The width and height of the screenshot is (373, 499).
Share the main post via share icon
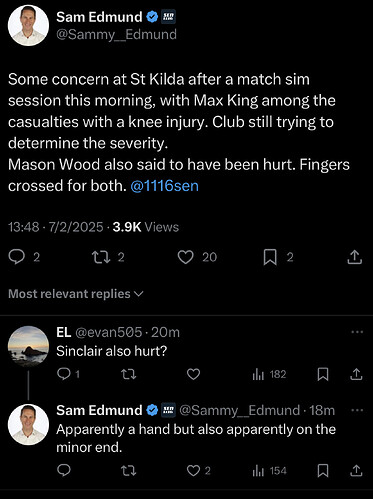(355, 257)
